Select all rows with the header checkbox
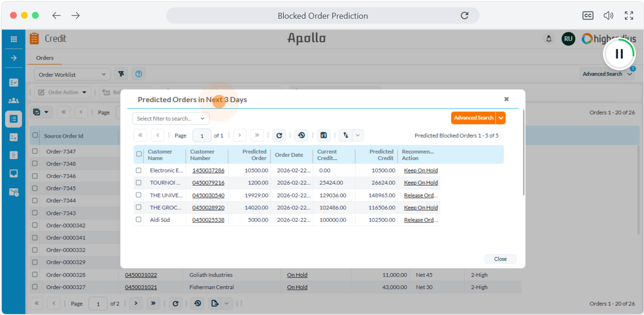 pos(139,154)
